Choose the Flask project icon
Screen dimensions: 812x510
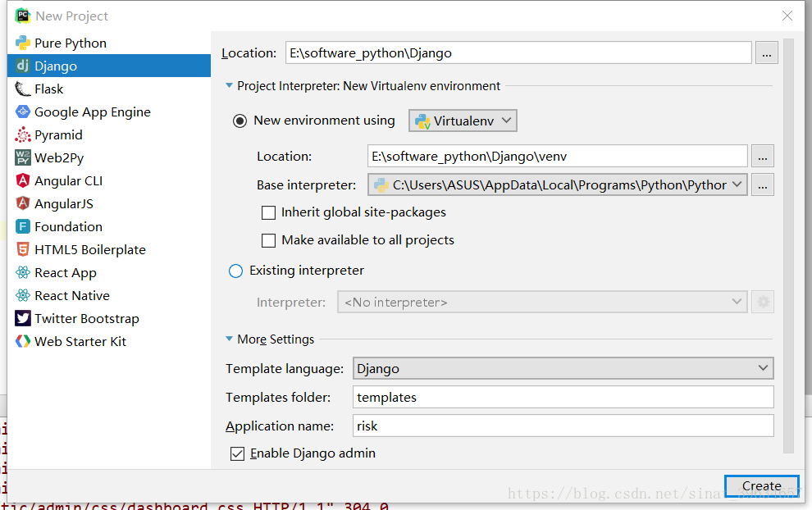coord(23,89)
